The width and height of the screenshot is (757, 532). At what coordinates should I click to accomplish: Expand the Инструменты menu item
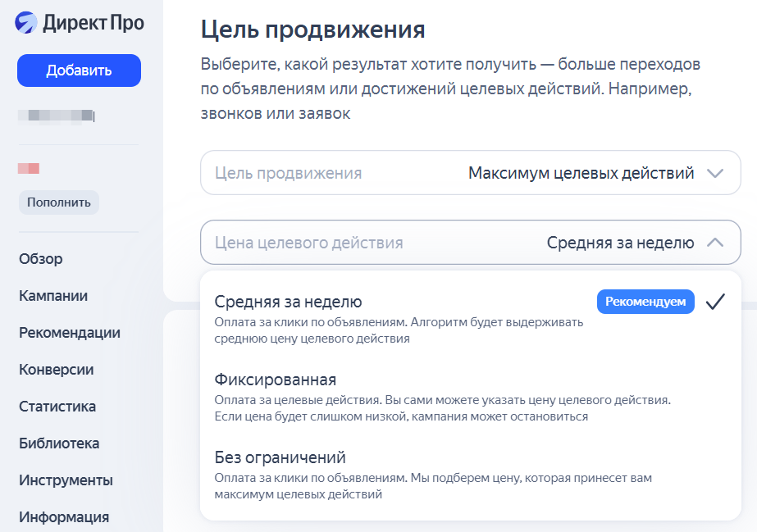[66, 480]
